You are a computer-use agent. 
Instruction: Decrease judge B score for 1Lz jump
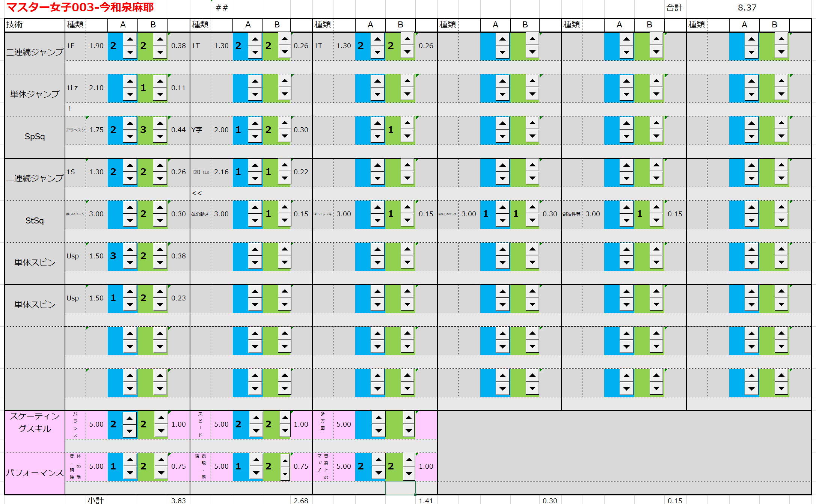pos(160,94)
